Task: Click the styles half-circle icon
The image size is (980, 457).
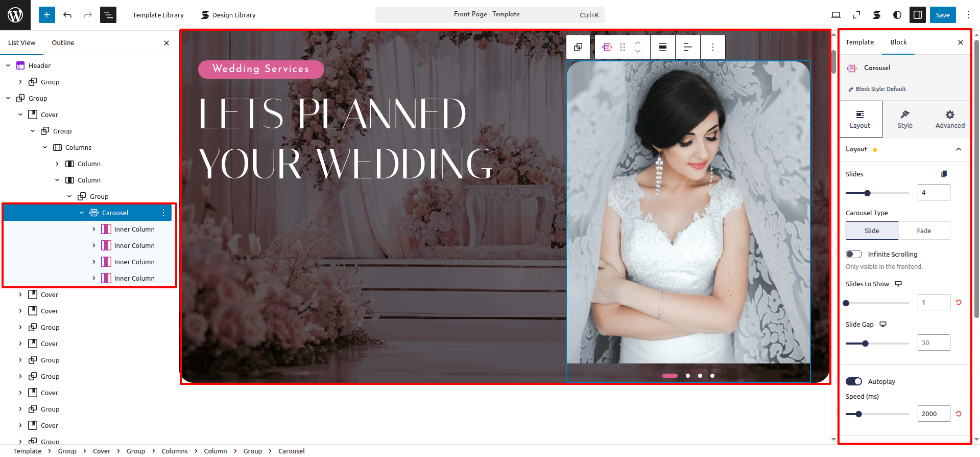Action: pyautogui.click(x=897, y=15)
